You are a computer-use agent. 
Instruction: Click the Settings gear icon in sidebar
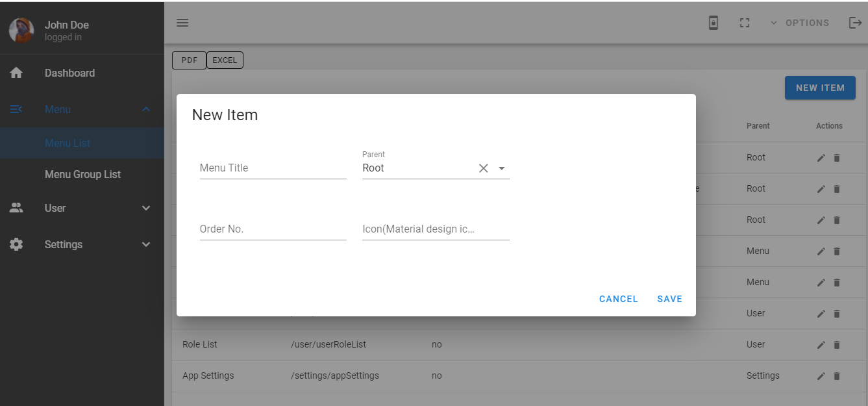point(16,244)
